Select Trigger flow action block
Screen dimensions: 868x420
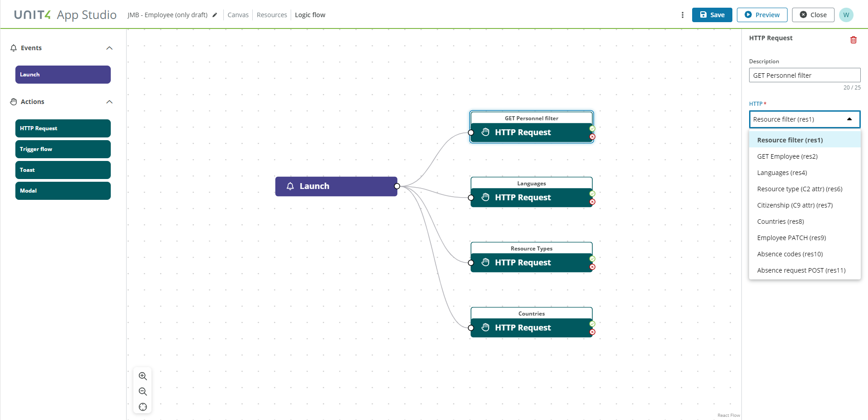63,149
